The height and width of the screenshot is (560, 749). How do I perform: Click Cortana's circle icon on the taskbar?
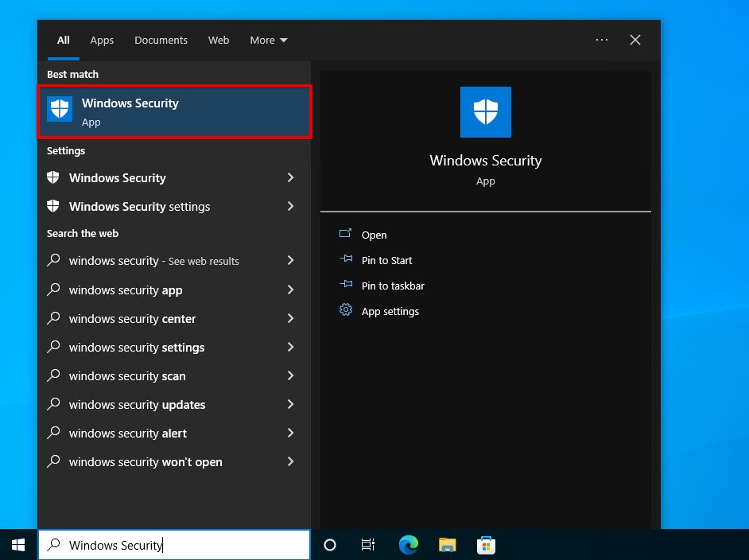click(x=329, y=545)
